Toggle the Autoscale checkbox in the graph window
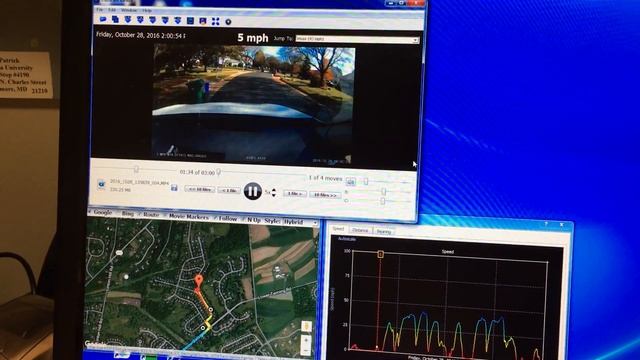Screen dimensions: 640x360 pyautogui.click(x=347, y=239)
